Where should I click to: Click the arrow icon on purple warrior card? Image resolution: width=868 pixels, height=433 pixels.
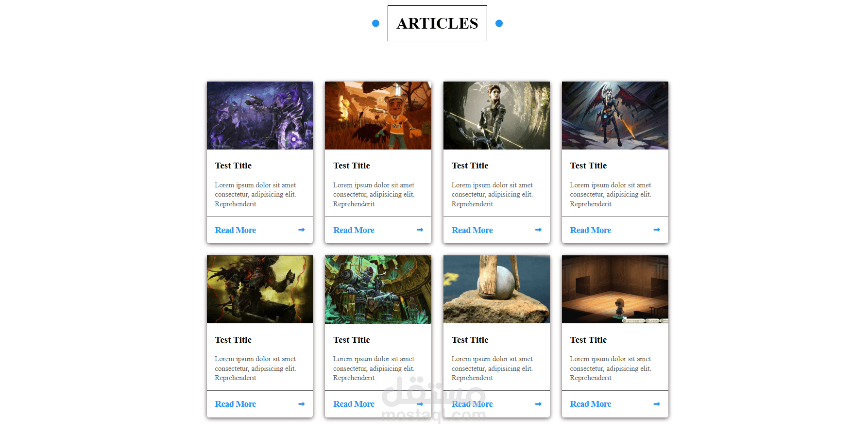[302, 230]
